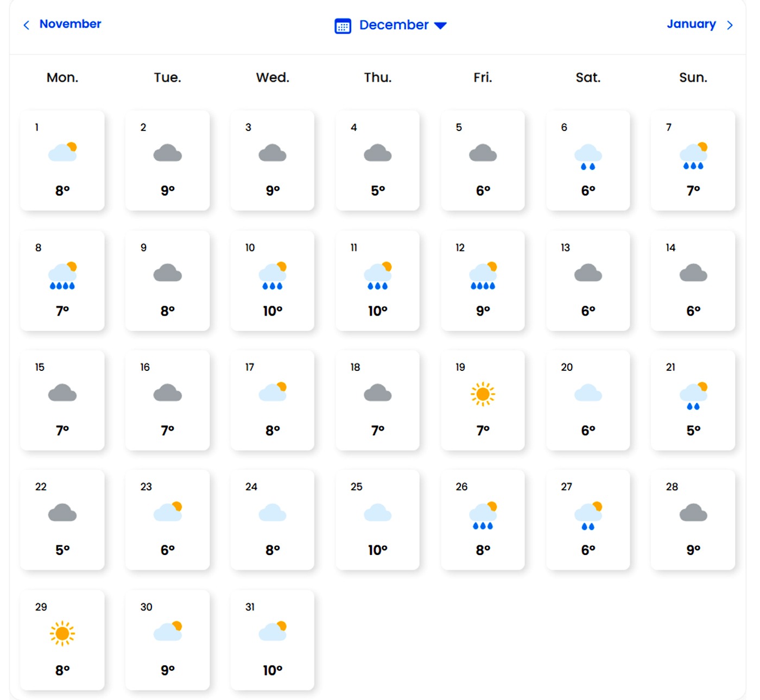The height and width of the screenshot is (700, 760).
Task: Click the light cloud icon on December 25
Action: 377,513
